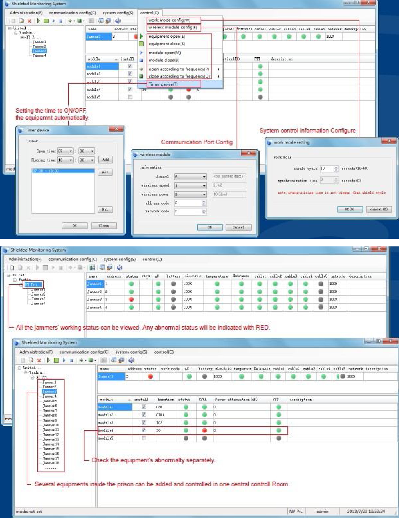Click speaker sound icon in bottom window toolbar
Image resolution: width=420 pixels, height=528 pixels.
click(132, 360)
